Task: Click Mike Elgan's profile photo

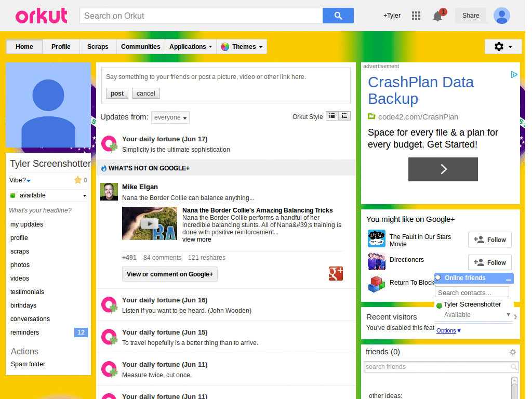Action: coord(109,192)
